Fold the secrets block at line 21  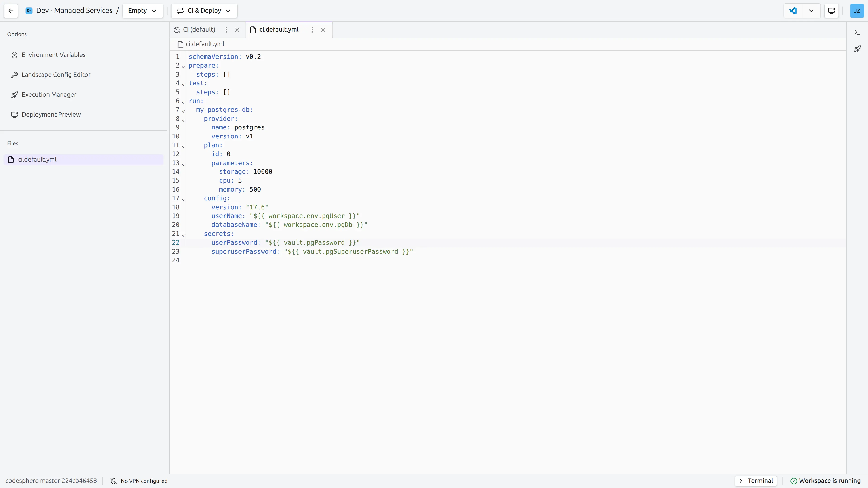tap(183, 235)
